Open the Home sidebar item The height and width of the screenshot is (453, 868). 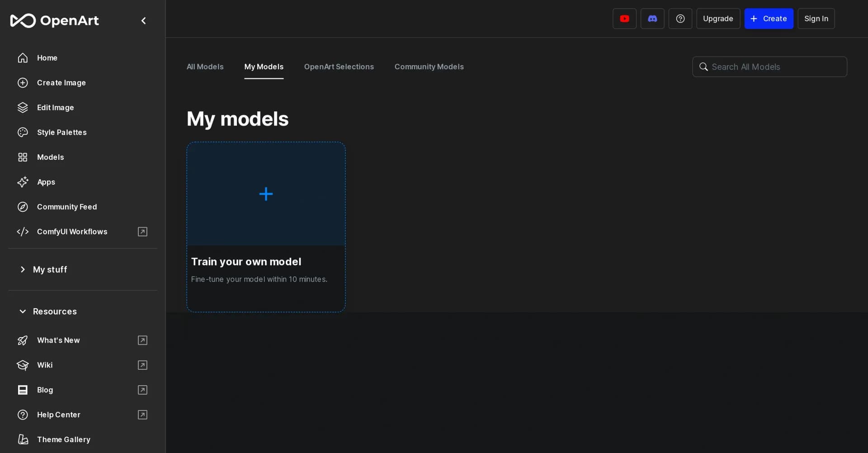47,58
